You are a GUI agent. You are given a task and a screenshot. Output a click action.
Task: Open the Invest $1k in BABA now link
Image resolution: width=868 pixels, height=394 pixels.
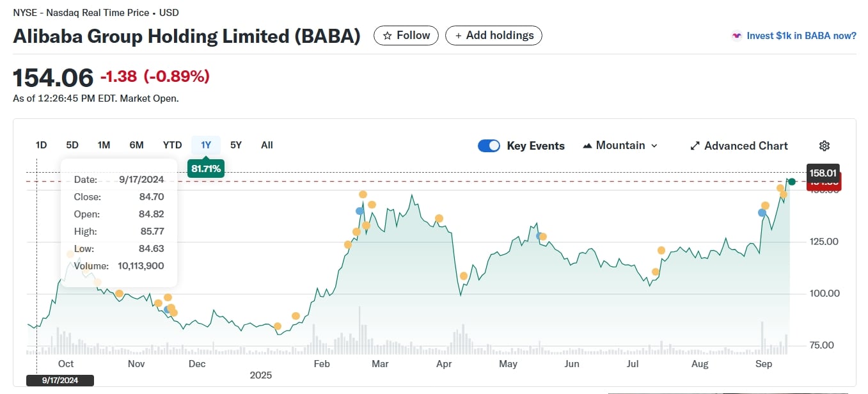tap(801, 36)
